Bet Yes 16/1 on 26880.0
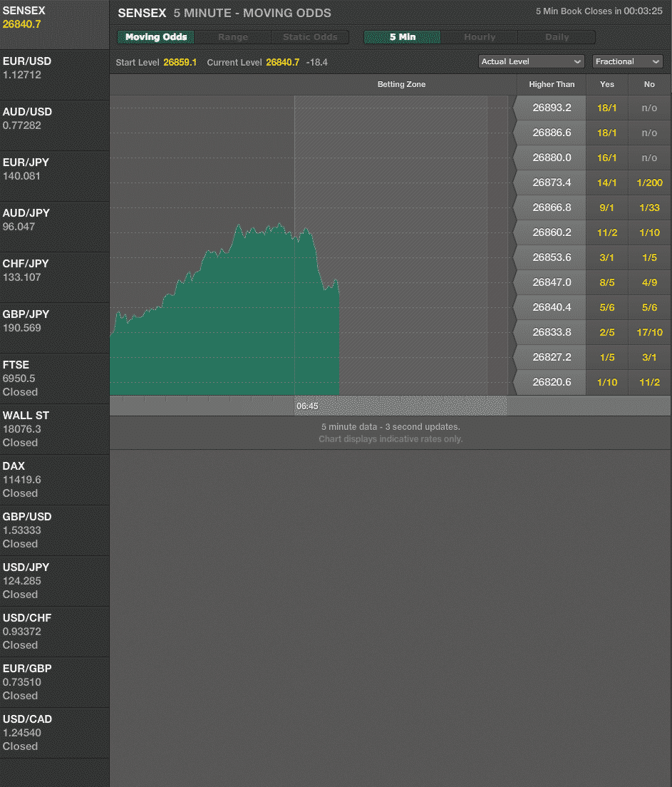Viewport: 672px width, 787px height. [606, 158]
